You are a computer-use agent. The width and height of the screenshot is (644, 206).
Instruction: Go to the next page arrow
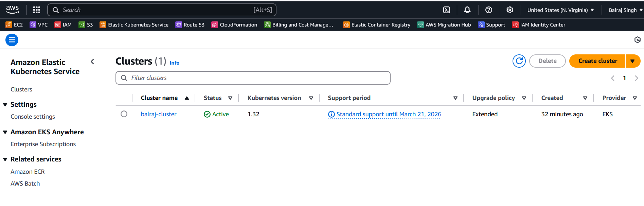(637, 78)
